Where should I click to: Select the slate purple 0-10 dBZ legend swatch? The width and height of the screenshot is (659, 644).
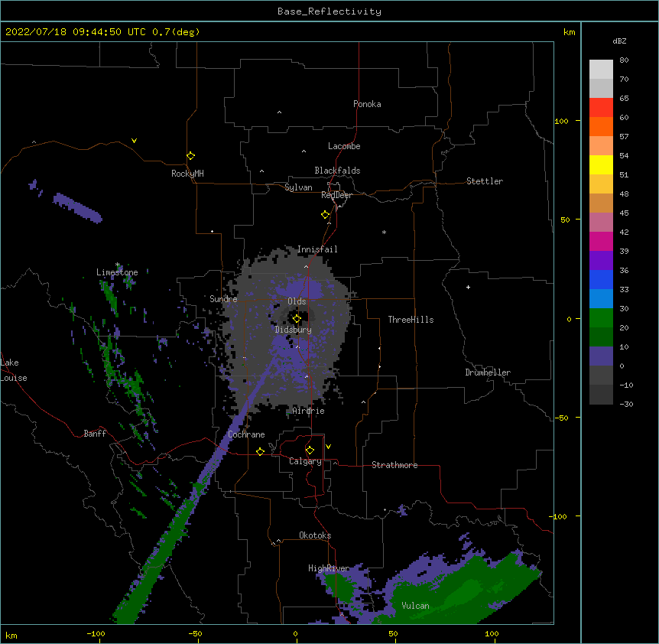pos(601,356)
